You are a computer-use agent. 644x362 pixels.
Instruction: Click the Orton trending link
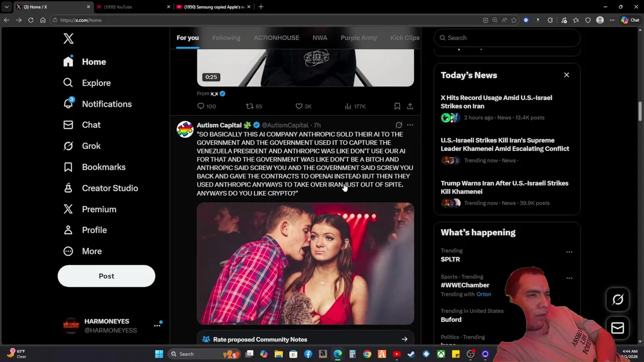(484, 294)
